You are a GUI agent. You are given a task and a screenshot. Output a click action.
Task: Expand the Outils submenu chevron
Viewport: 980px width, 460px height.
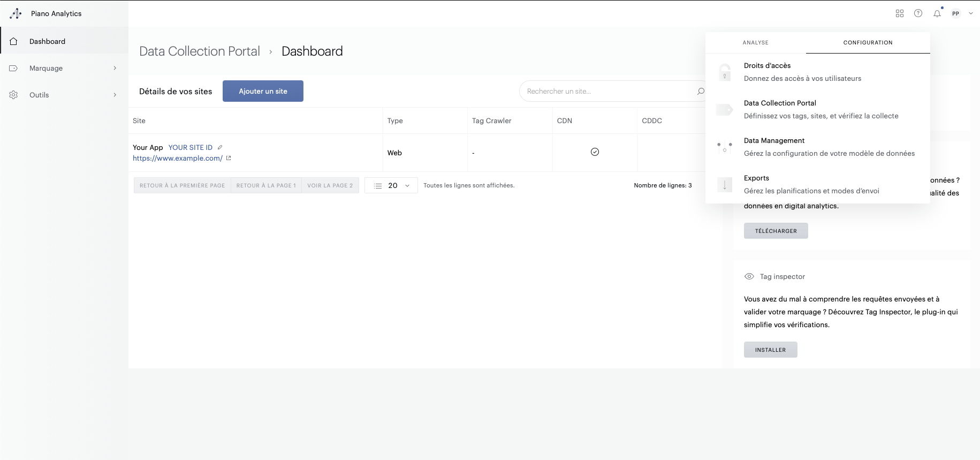tap(115, 95)
